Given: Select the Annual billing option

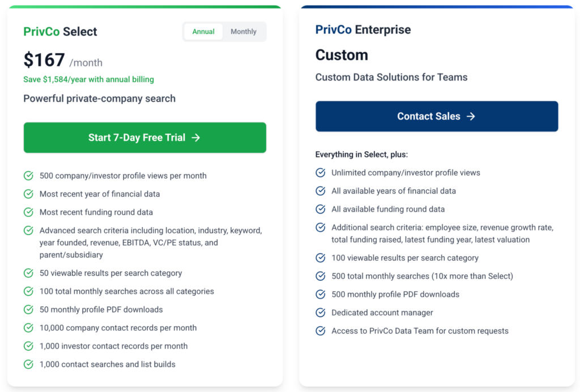Looking at the screenshot, I should pyautogui.click(x=203, y=32).
